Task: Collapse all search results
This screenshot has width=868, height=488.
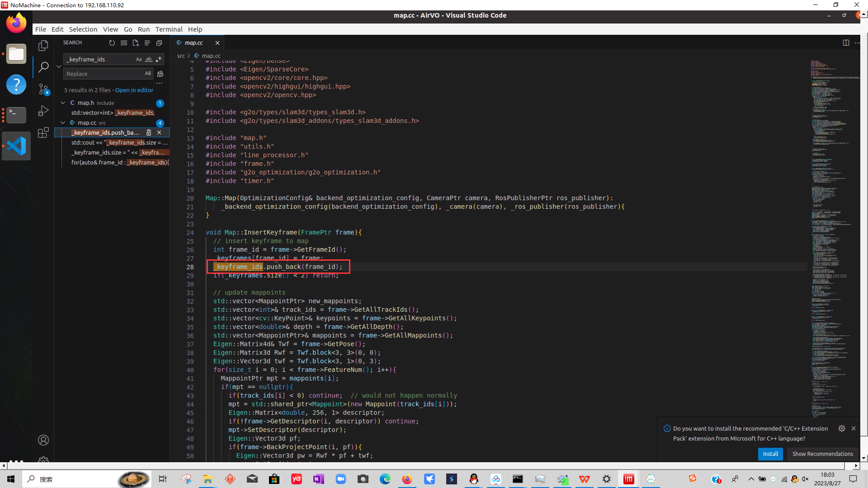Action: [x=159, y=43]
